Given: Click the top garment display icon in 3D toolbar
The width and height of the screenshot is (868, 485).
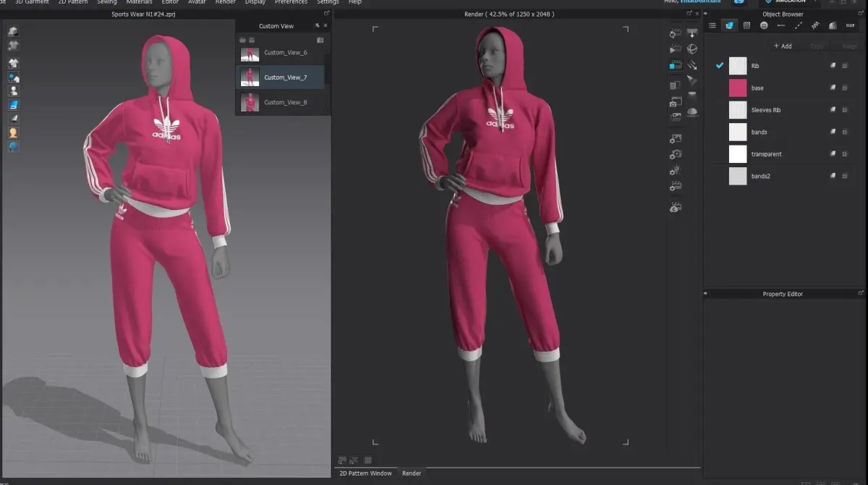Looking at the screenshot, I should coord(13,32).
